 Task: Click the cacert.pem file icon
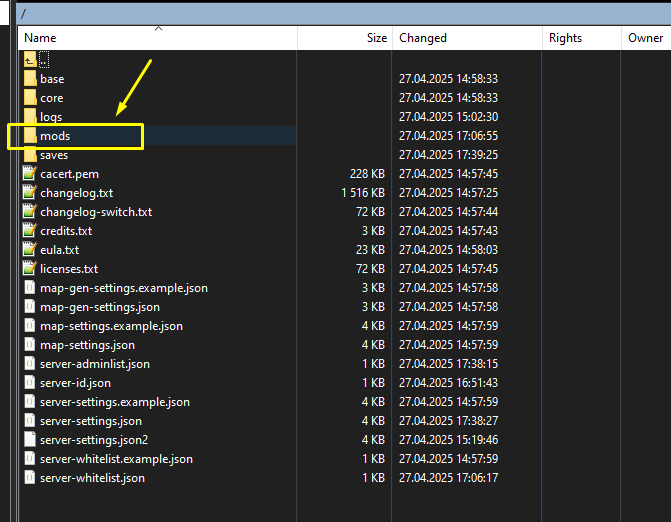(x=29, y=174)
